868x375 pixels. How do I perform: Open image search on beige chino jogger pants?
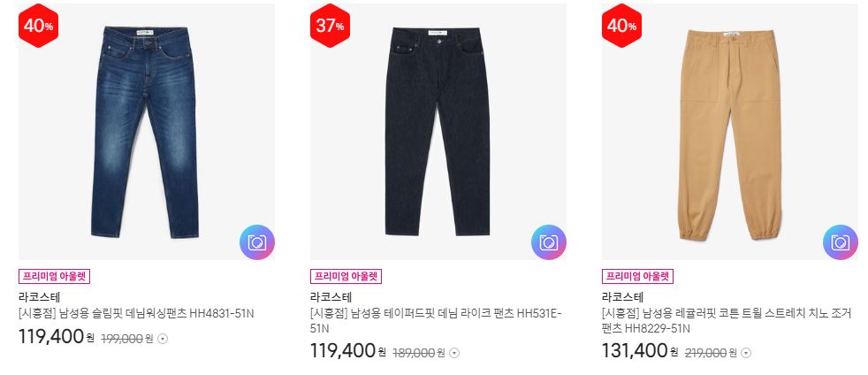coord(841,242)
